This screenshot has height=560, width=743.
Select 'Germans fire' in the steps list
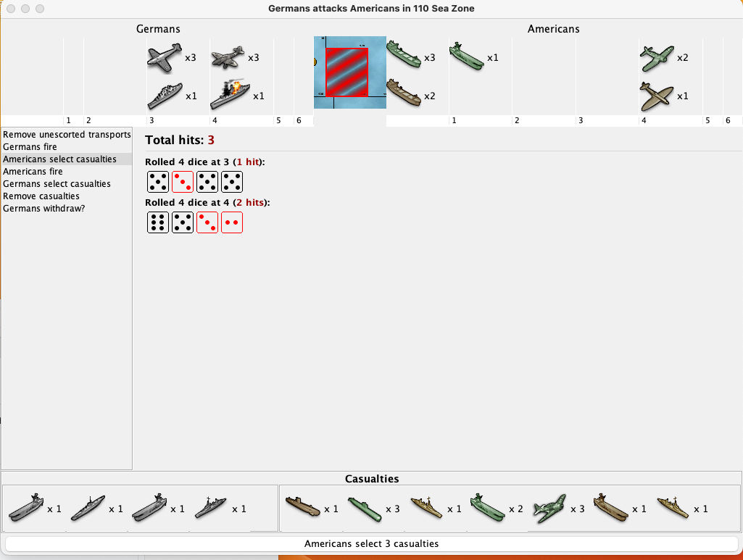point(30,147)
